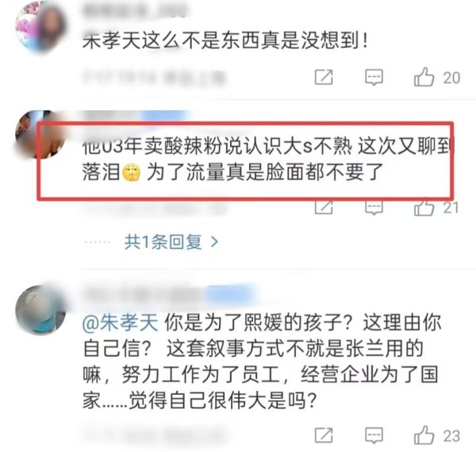Reply to the third comment via bubble icon
Image resolution: width=476 pixels, height=452 pixels.
click(x=374, y=435)
